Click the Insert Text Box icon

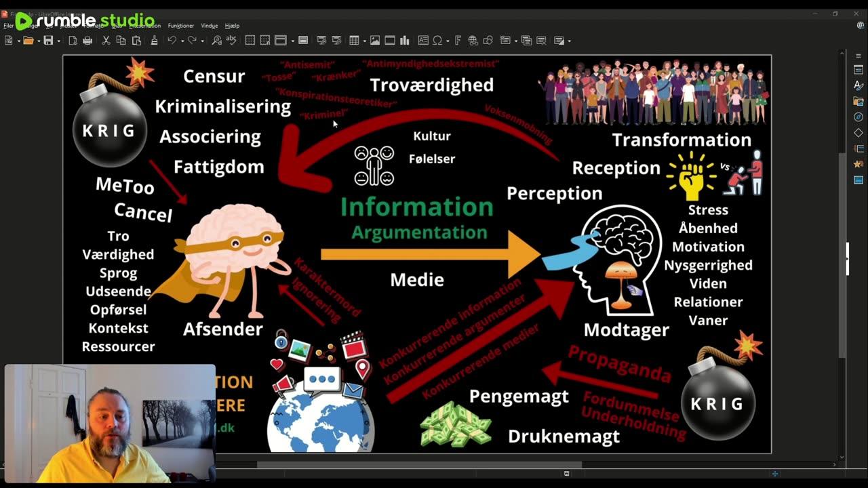pos(423,41)
